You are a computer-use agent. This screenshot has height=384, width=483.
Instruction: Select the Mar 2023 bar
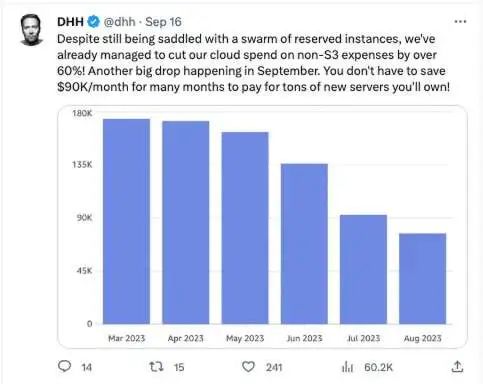126,221
